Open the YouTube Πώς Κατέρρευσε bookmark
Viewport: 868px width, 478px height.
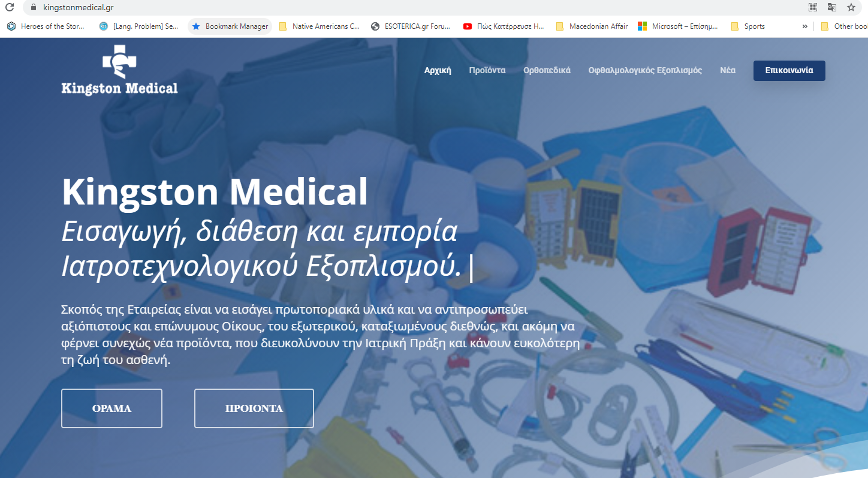point(504,26)
